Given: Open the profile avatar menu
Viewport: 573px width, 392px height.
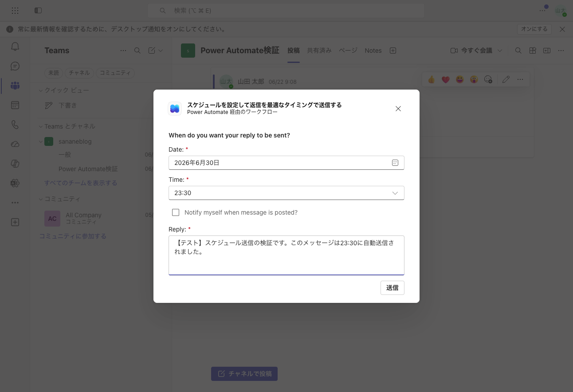Looking at the screenshot, I should 561,11.
